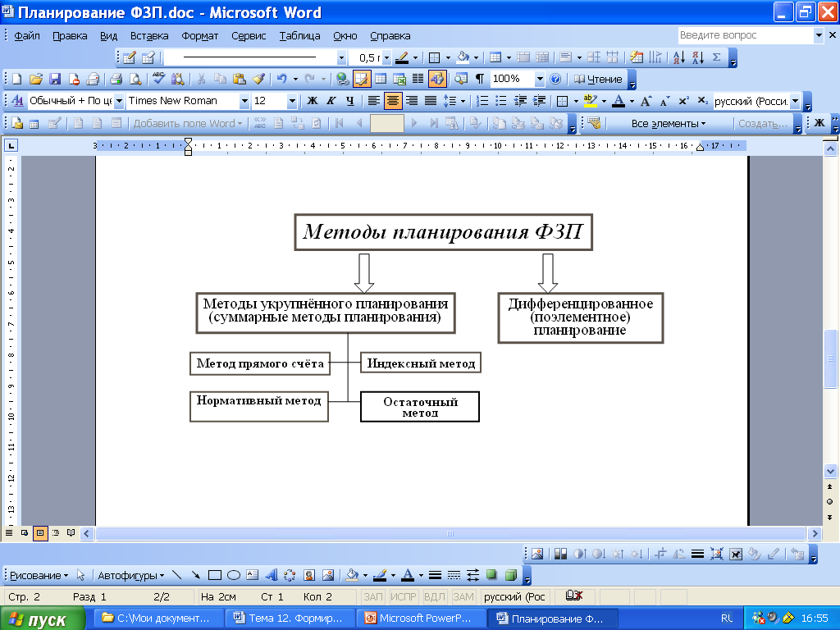The image size is (840, 630).
Task: Use the Format Painter brush
Action: coord(258,80)
